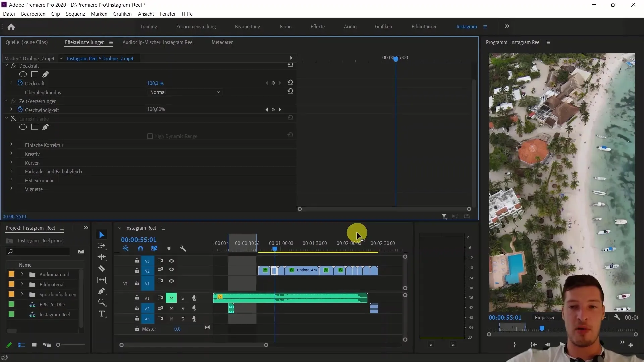
Task: Open EPIC AUDIO sequence item
Action: pyautogui.click(x=52, y=305)
